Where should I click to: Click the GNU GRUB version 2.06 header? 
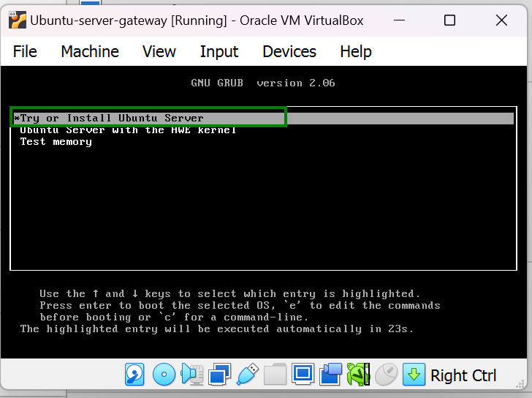(263, 83)
